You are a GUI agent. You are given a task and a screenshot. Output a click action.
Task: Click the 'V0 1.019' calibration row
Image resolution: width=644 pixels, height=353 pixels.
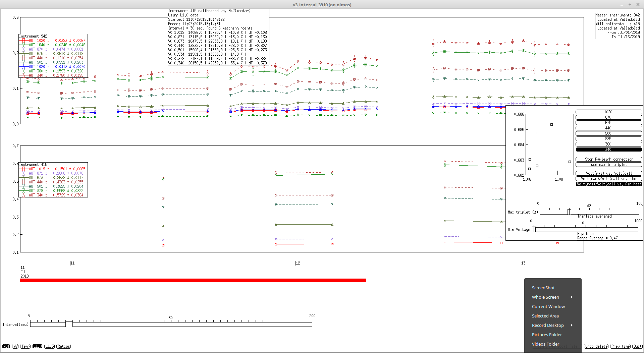(x=217, y=33)
